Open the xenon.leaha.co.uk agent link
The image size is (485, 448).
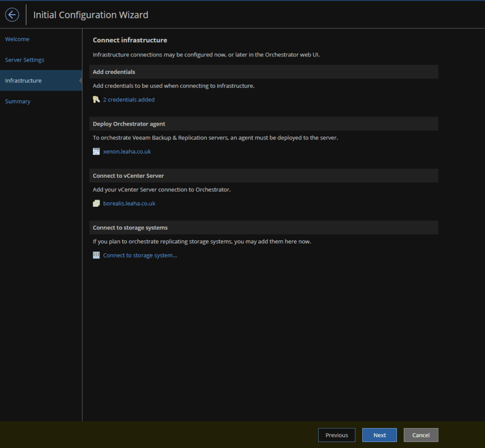127,151
